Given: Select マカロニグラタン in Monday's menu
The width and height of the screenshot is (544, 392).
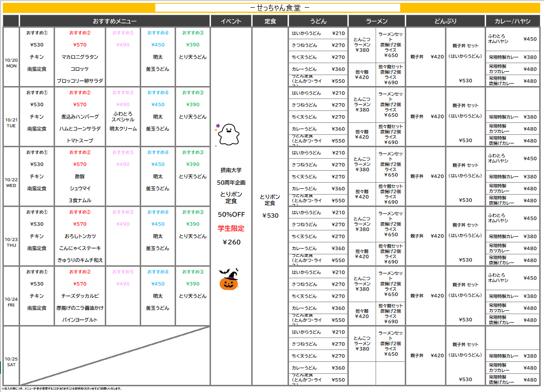Looking at the screenshot, I should coord(80,57).
